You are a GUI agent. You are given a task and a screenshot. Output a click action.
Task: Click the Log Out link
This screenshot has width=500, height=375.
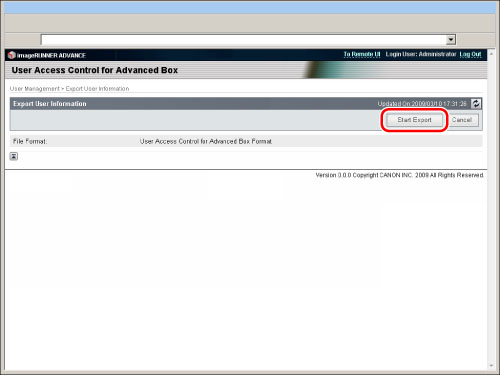coord(470,54)
